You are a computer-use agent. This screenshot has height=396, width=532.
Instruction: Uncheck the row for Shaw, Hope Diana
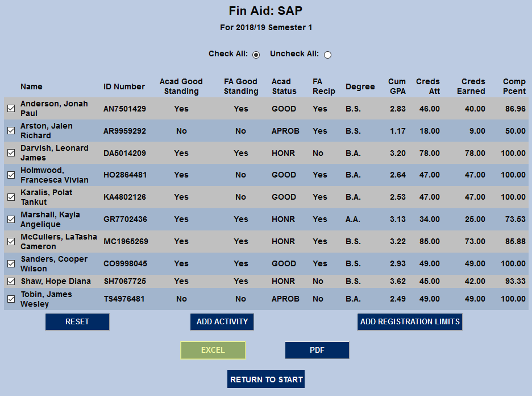pyautogui.click(x=10, y=281)
